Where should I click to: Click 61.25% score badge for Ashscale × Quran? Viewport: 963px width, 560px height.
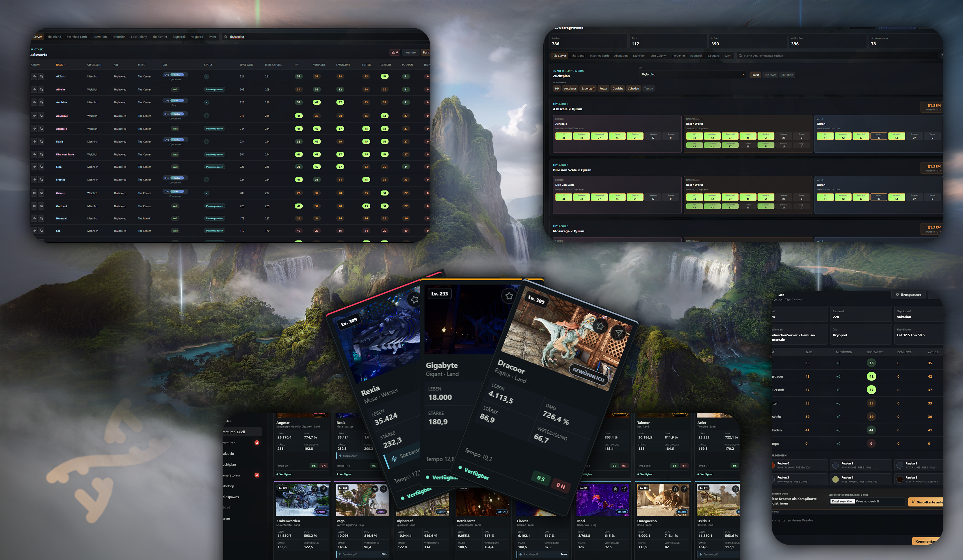932,107
